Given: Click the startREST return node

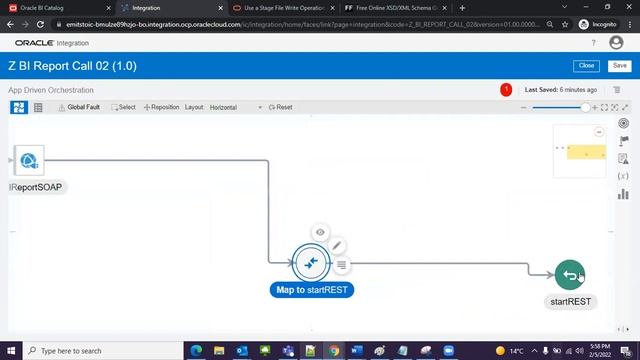Looking at the screenshot, I should [570, 275].
